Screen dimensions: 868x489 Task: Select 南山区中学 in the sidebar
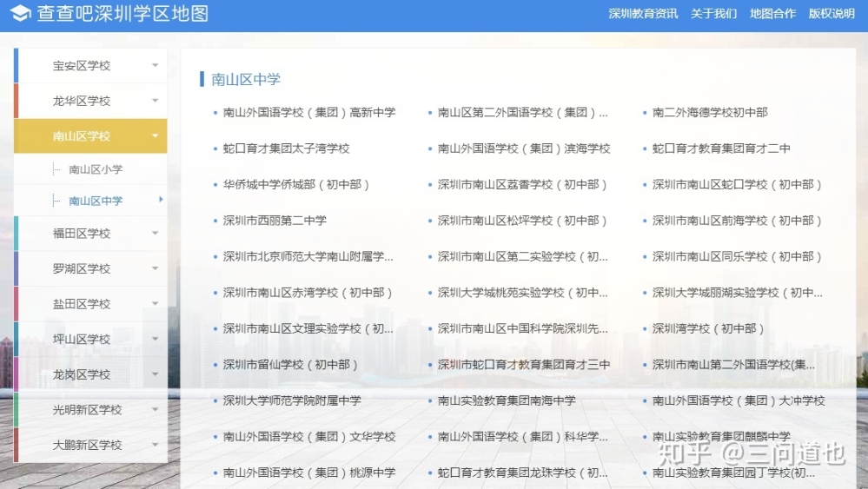tap(96, 201)
